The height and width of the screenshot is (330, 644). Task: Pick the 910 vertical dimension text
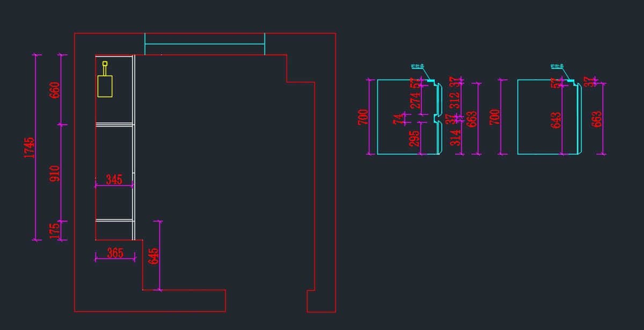[x=55, y=173]
